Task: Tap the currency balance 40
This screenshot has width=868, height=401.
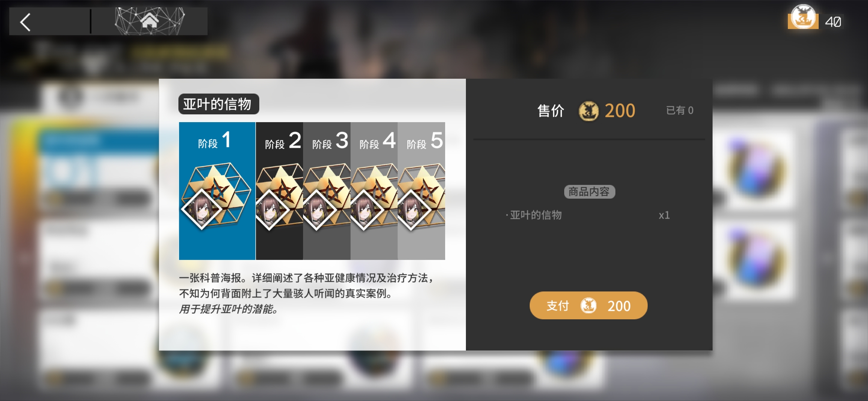Action: [x=833, y=22]
